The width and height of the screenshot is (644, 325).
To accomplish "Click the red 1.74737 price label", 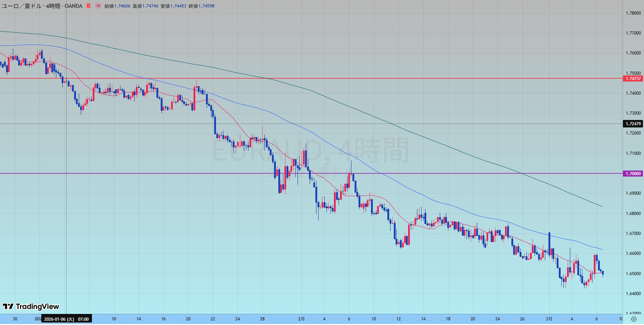I will tap(633, 79).
